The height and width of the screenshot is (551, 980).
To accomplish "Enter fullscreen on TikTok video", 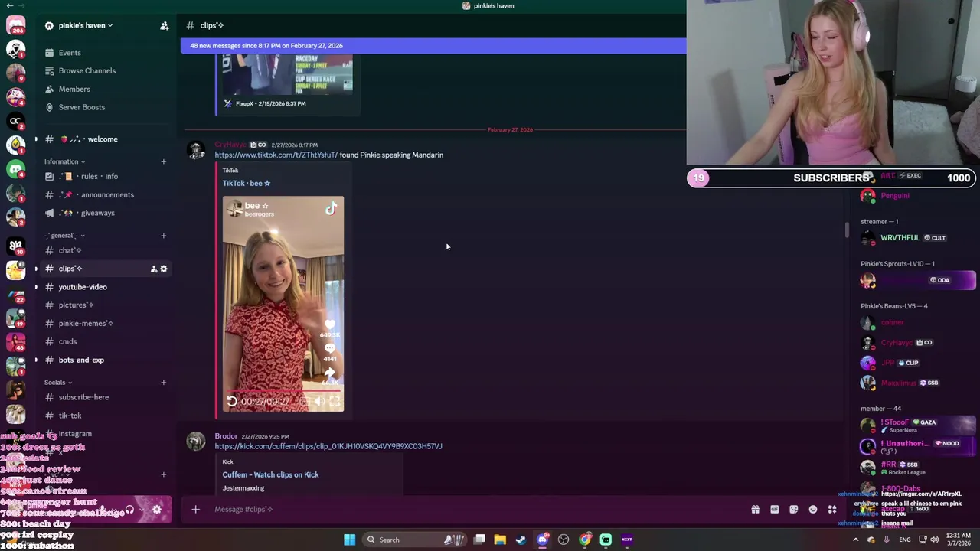I will (335, 402).
